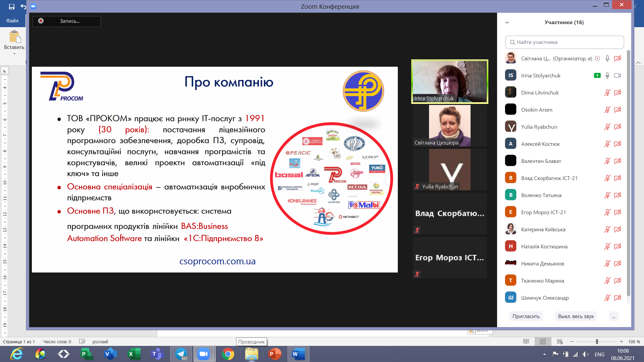Click the Влад Скорбатю... video tile
The height and width of the screenshot is (362, 644).
pyautogui.click(x=450, y=214)
